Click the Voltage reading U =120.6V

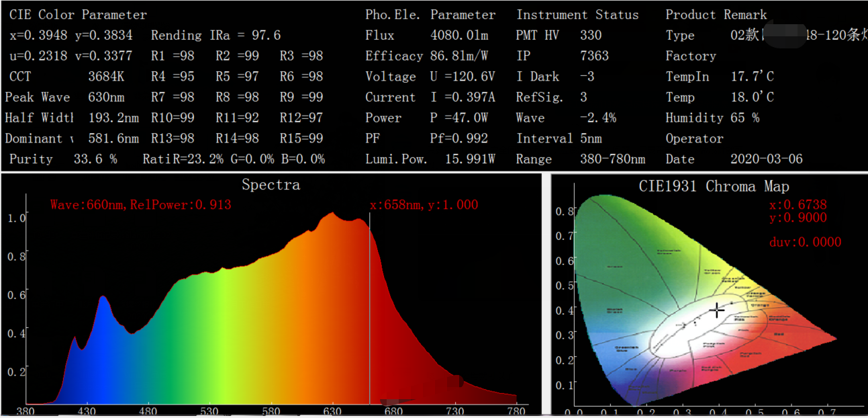pyautogui.click(x=462, y=77)
